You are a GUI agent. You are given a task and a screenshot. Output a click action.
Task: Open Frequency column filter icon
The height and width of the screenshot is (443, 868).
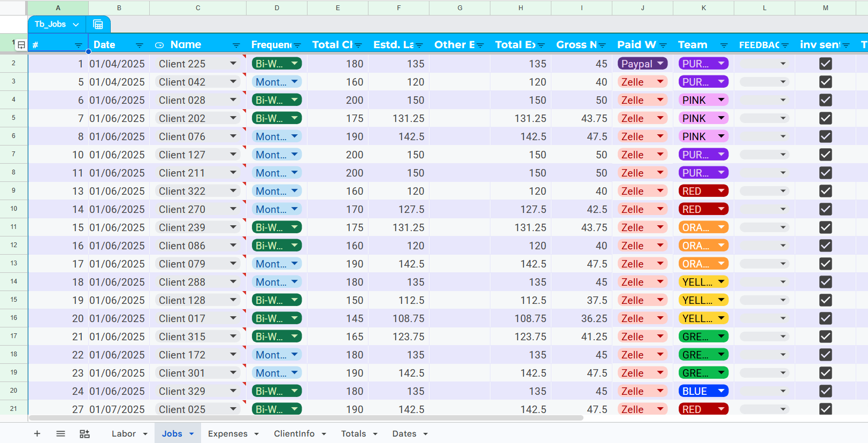pos(297,45)
